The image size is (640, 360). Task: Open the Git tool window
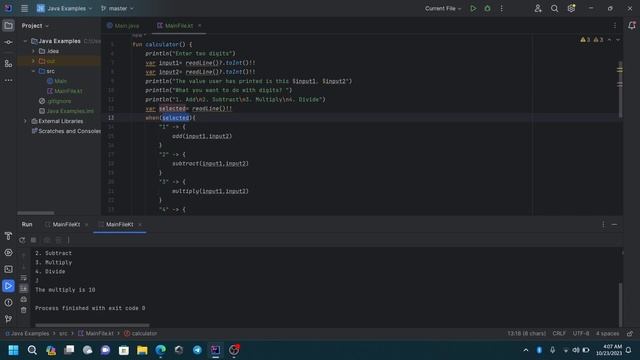coord(8,319)
